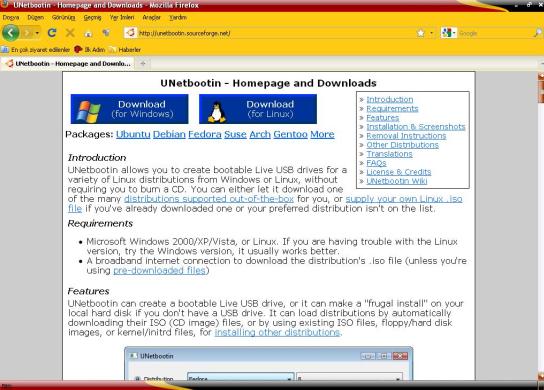The width and height of the screenshot is (544, 390).
Task: Click the vertical scrollbar up arrow
Action: 541,76
